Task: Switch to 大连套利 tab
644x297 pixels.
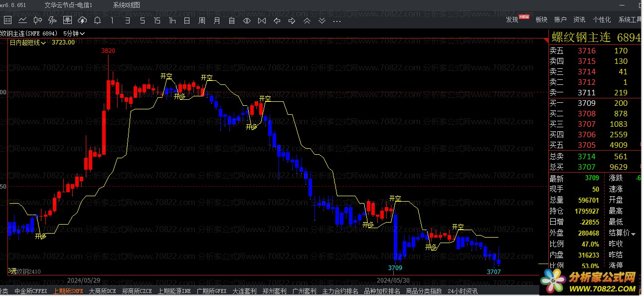Action: click(245, 291)
